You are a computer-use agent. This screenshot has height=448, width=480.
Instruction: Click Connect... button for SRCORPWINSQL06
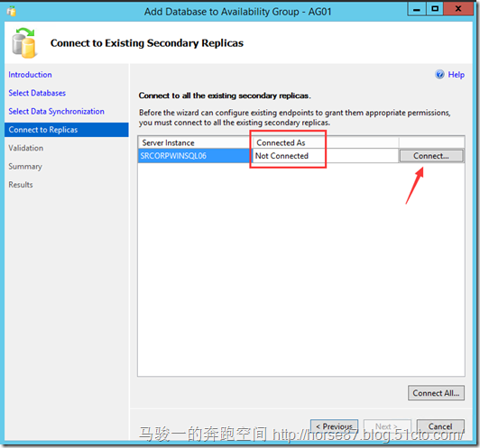[x=431, y=156]
